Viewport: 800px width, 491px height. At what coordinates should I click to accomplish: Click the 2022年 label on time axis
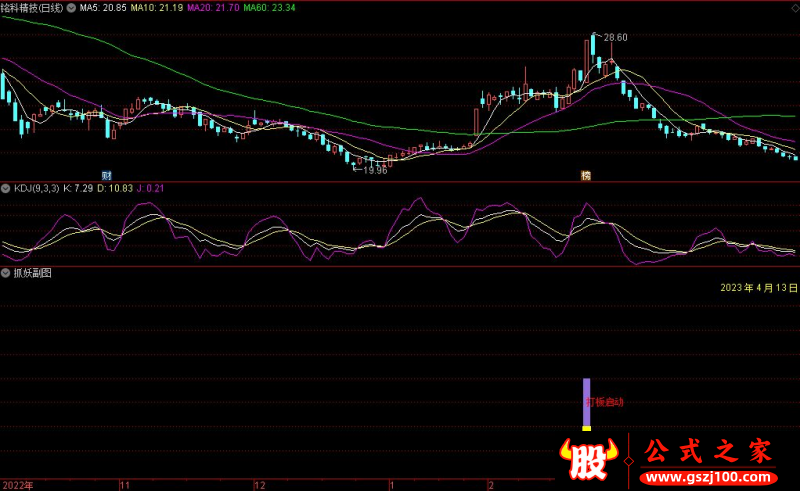(x=18, y=484)
